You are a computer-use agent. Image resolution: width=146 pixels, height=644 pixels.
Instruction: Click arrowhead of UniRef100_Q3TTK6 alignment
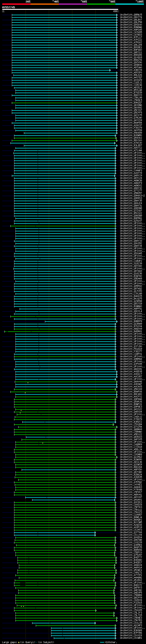pos(95,533)
